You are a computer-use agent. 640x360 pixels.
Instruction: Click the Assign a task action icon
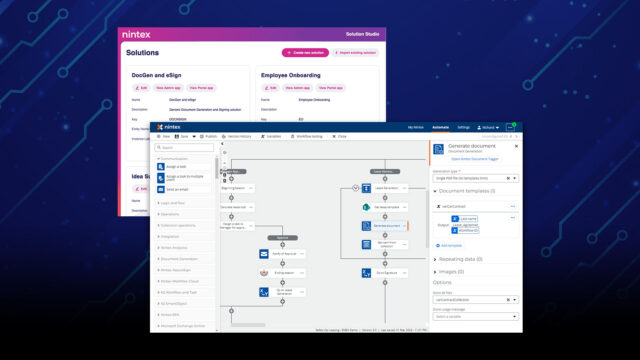[x=161, y=167]
